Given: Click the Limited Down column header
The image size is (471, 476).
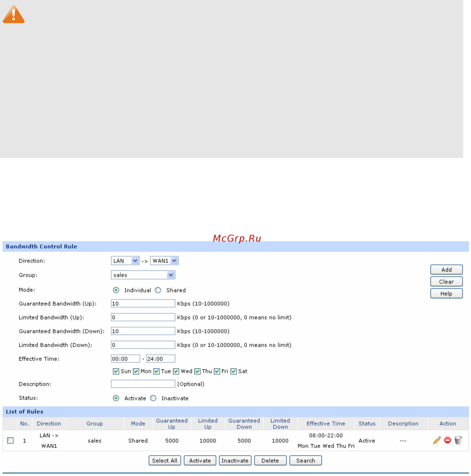Looking at the screenshot, I should coord(280,424).
